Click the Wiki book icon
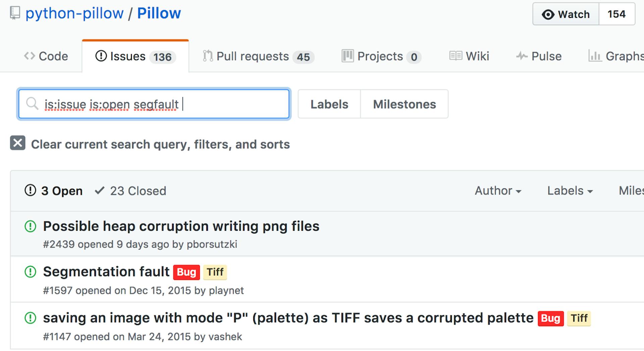The image size is (644, 351). click(x=455, y=56)
